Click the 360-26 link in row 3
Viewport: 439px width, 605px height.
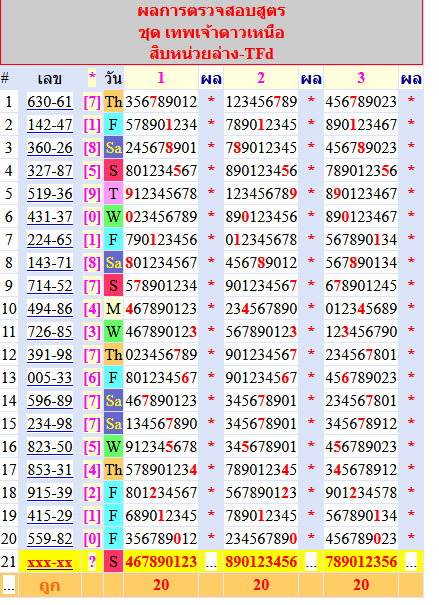[x=50, y=148]
